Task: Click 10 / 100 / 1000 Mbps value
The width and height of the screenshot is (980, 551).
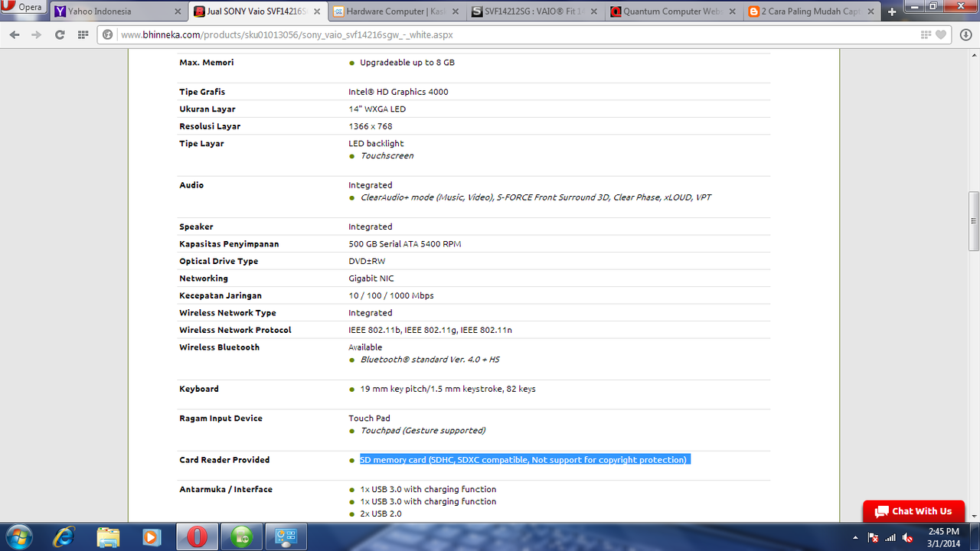Action: click(x=391, y=295)
